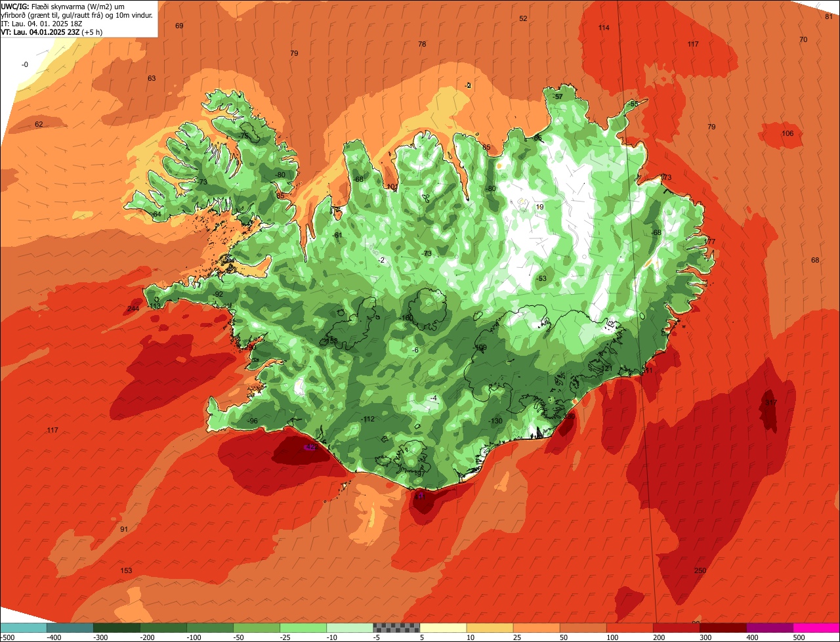Click the value "106" in the northeast sea
This screenshot has width=840, height=642.
pyautogui.click(x=787, y=133)
